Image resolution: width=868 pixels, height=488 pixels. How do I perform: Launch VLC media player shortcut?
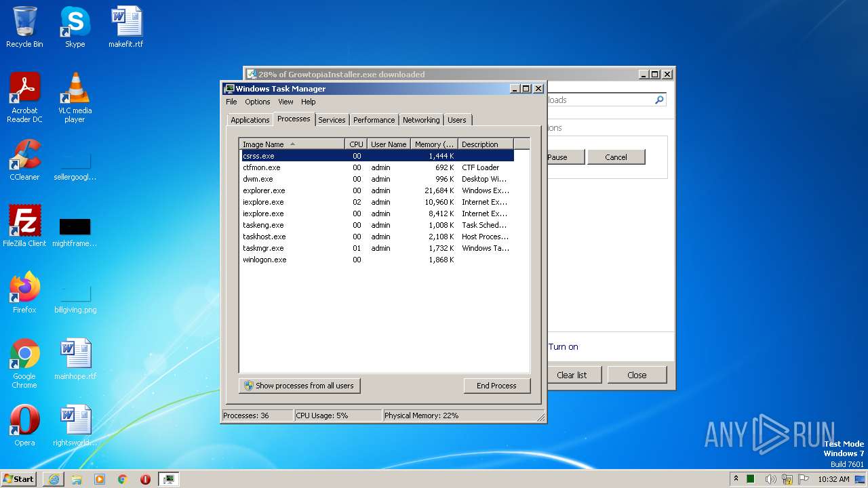coord(75,98)
